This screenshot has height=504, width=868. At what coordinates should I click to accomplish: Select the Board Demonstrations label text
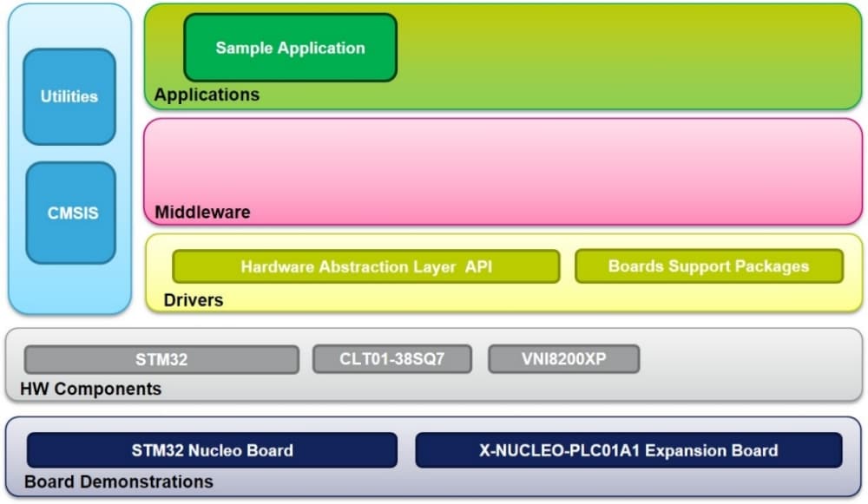tap(118, 481)
